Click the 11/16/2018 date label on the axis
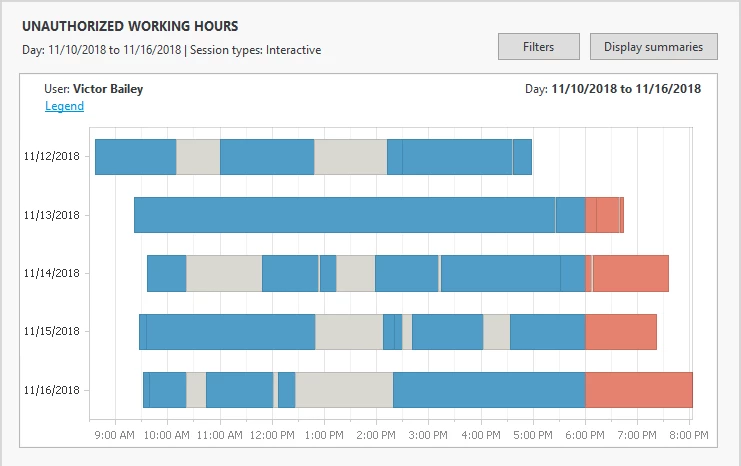 pos(51,390)
